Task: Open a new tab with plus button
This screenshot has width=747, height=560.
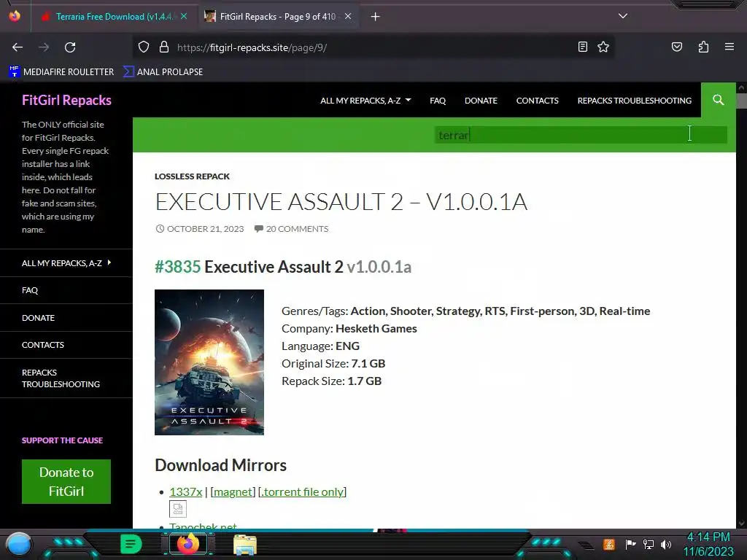Action: coord(376,17)
